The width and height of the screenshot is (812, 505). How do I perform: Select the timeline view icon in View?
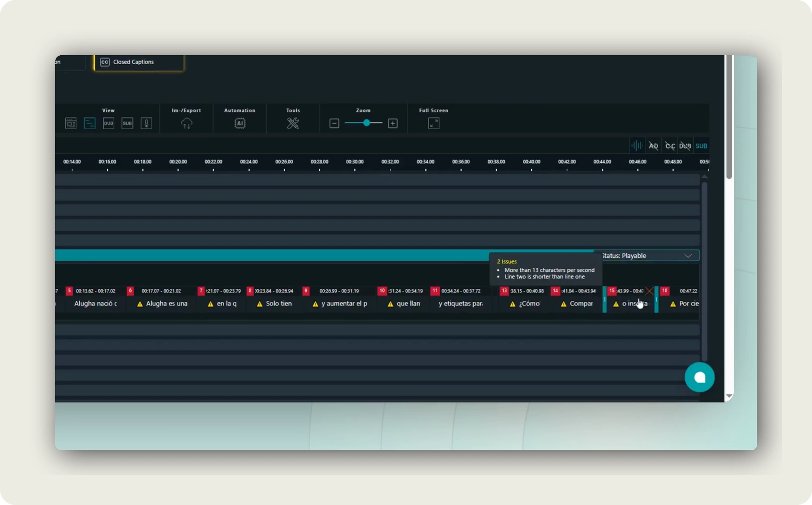(89, 123)
